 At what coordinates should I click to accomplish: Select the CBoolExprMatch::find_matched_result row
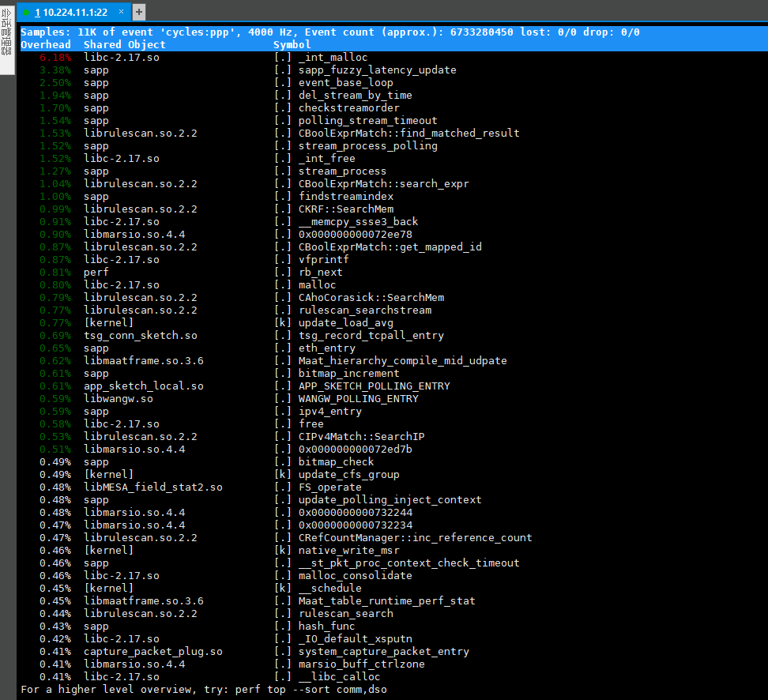point(408,134)
